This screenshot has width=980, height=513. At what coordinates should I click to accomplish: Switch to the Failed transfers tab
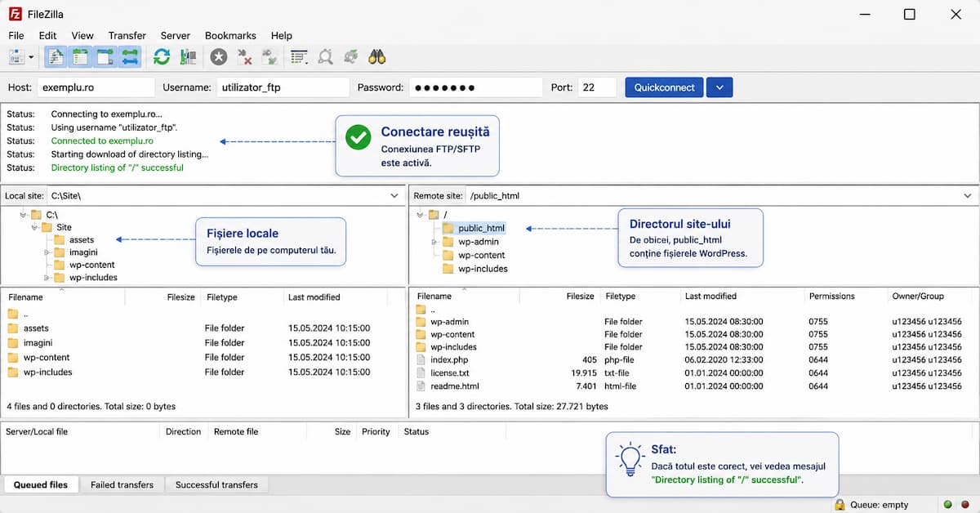[122, 484]
